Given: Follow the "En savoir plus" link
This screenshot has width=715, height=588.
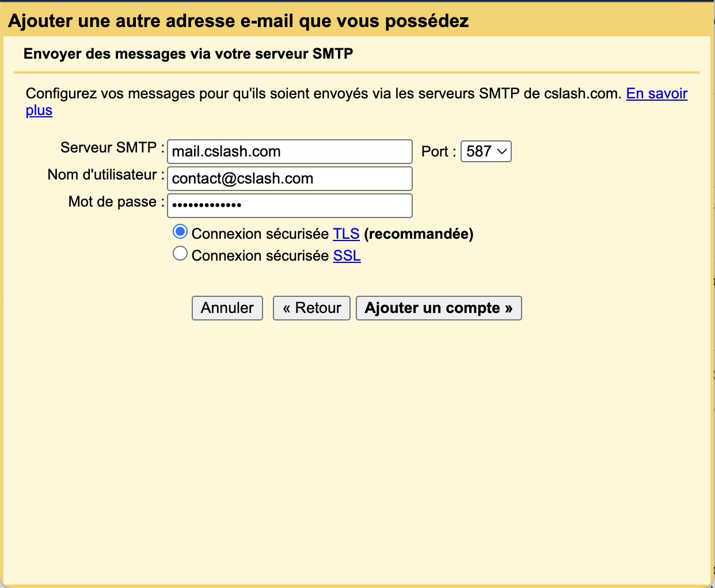Looking at the screenshot, I should 656,93.
